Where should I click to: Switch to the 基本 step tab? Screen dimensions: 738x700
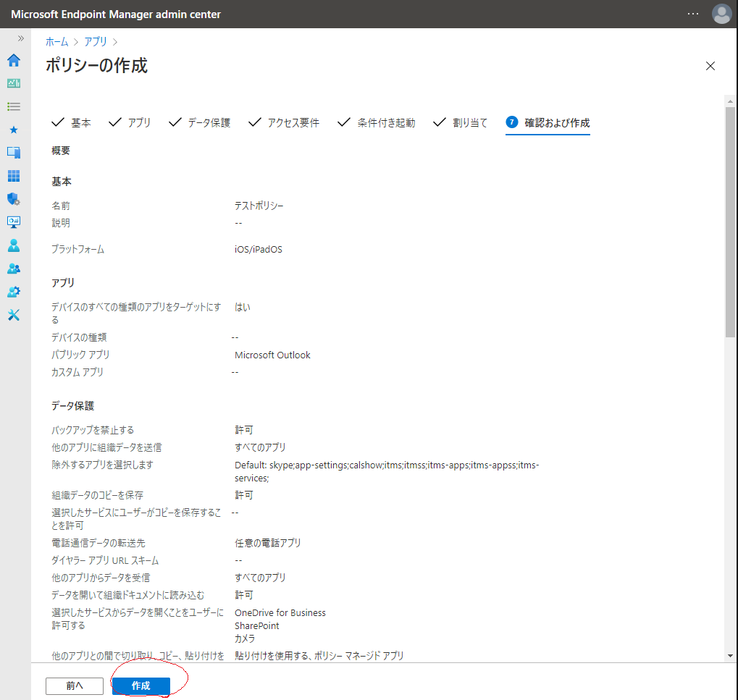(x=71, y=123)
